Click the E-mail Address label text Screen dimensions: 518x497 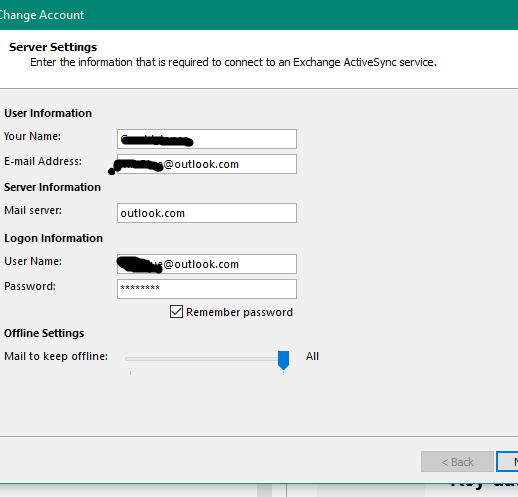(43, 161)
